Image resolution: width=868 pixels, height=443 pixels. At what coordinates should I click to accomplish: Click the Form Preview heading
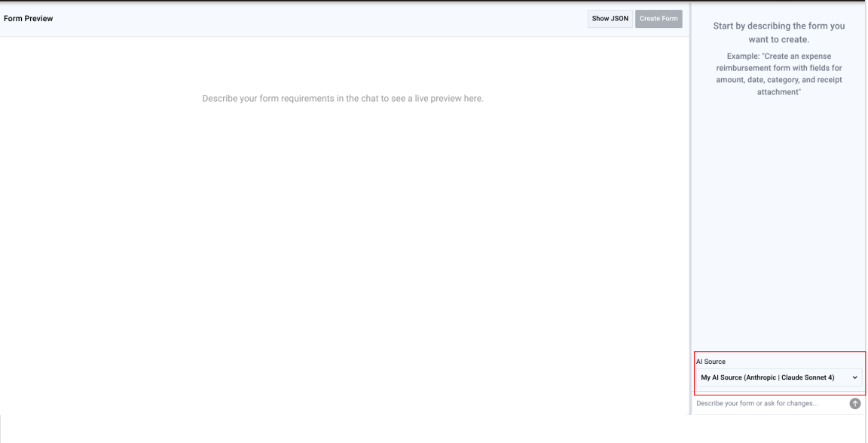coord(29,19)
